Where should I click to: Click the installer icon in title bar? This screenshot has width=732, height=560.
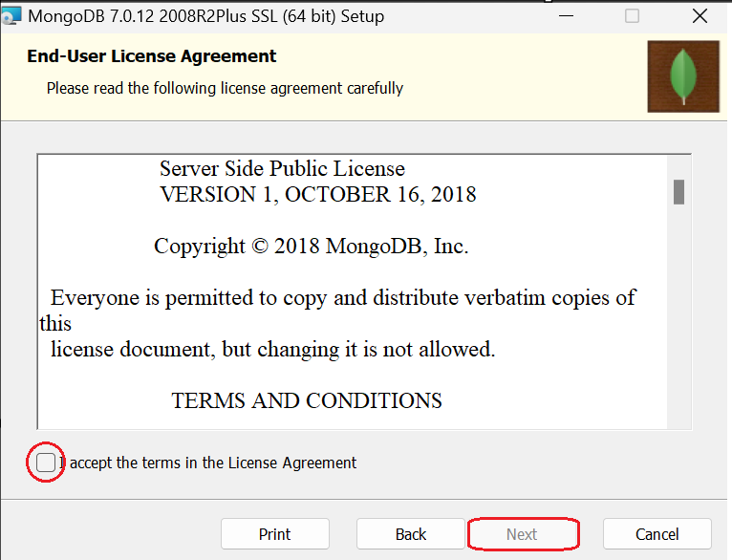click(11, 16)
